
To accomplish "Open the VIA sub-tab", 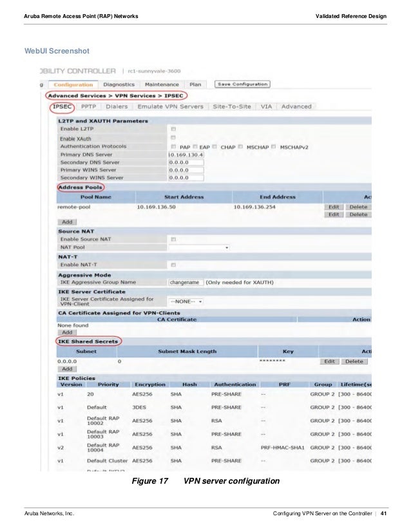I will (x=267, y=106).
